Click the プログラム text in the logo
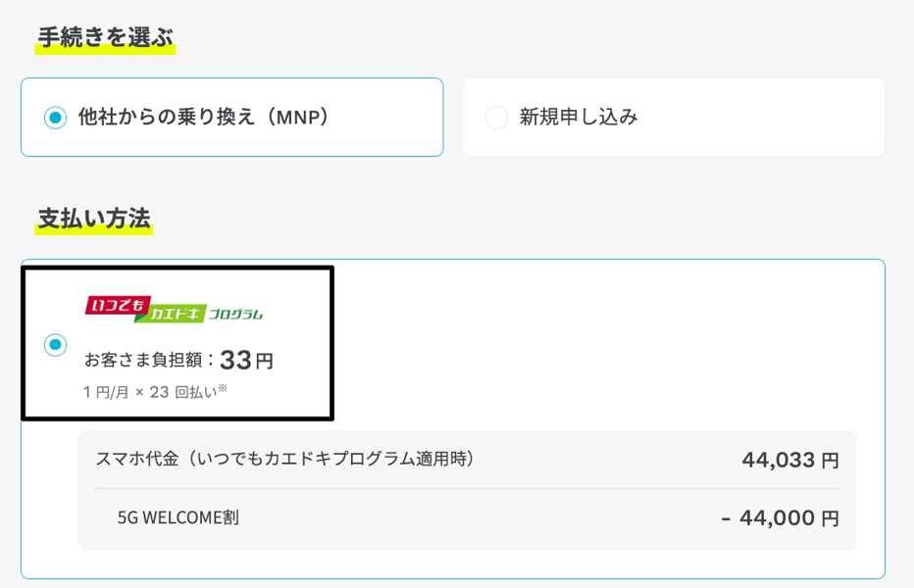The height and width of the screenshot is (588, 914). coord(235,314)
